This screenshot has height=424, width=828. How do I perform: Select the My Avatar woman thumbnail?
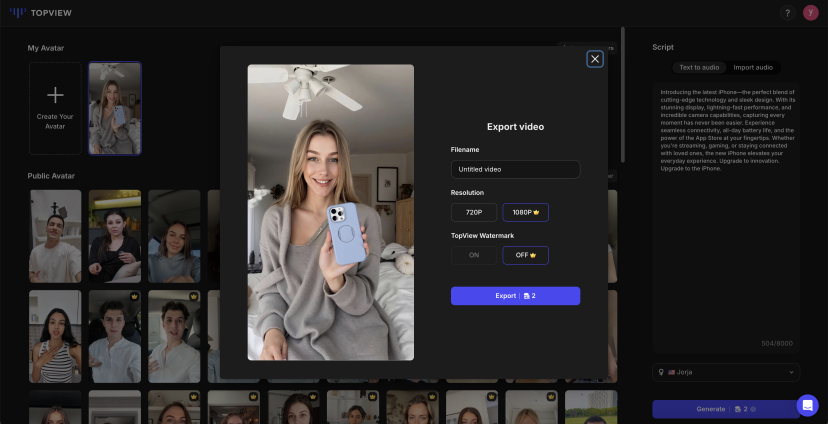tap(115, 108)
